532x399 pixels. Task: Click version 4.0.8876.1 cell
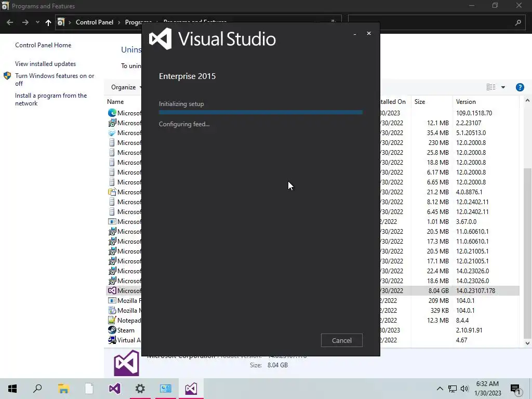tap(469, 192)
